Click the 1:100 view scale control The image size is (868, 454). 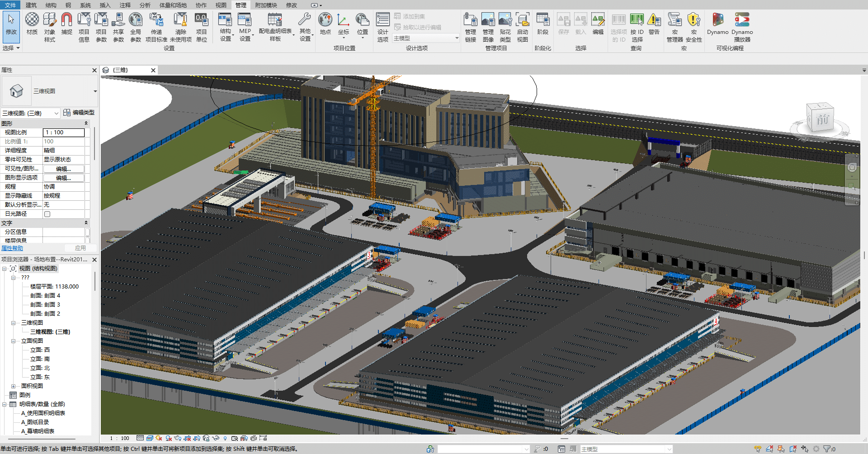(x=119, y=438)
